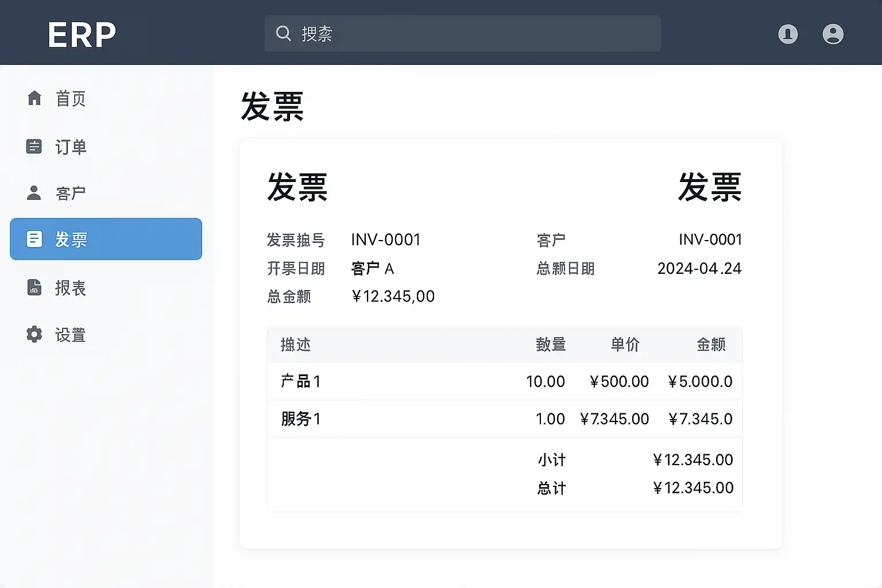Viewport: 882px width, 588px height.
Task: Click the invoice document icon in sidebar
Action: point(34,239)
